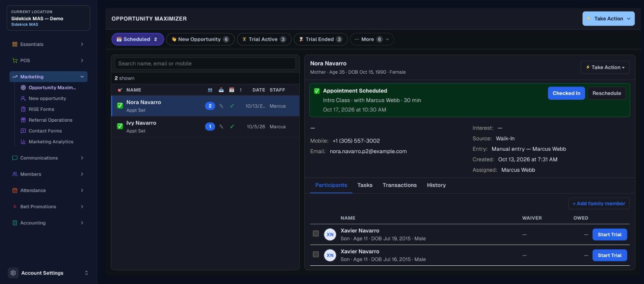
Task: Click the inbox tray column header icon
Action: pyautogui.click(x=221, y=90)
